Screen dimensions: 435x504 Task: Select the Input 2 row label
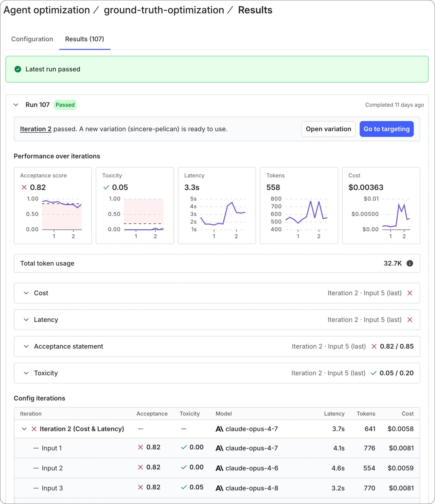52,468
